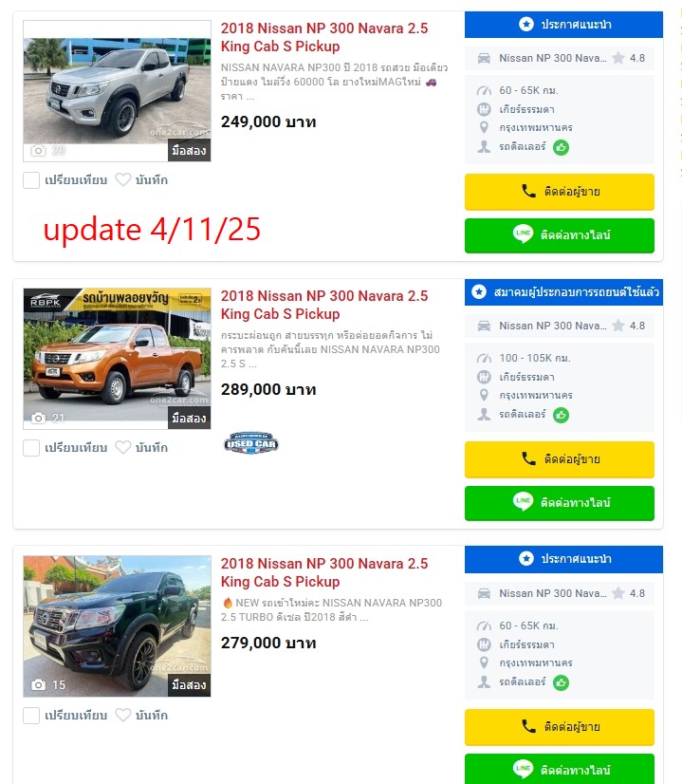Screen dimensions: 682x784
Task: Click camera photo count icon on orange truck
Action: click(x=39, y=418)
